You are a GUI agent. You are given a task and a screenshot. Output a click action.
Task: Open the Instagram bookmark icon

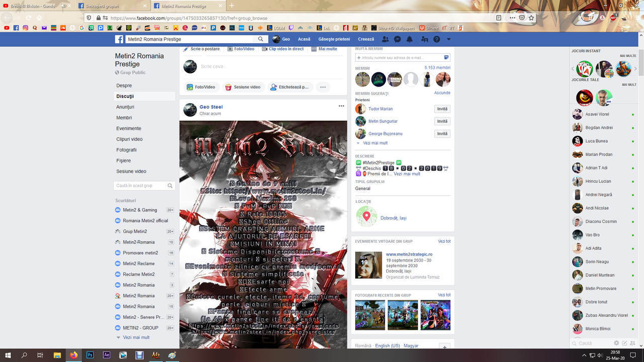[x=25, y=28]
